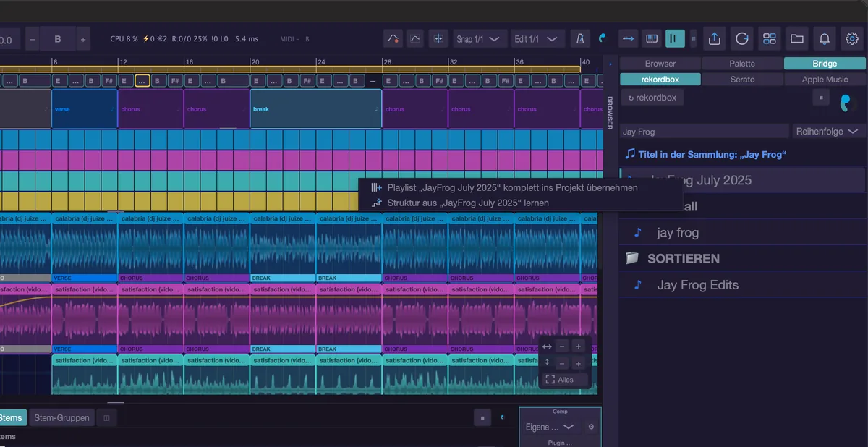Click the rekordbox reload button

pos(652,98)
